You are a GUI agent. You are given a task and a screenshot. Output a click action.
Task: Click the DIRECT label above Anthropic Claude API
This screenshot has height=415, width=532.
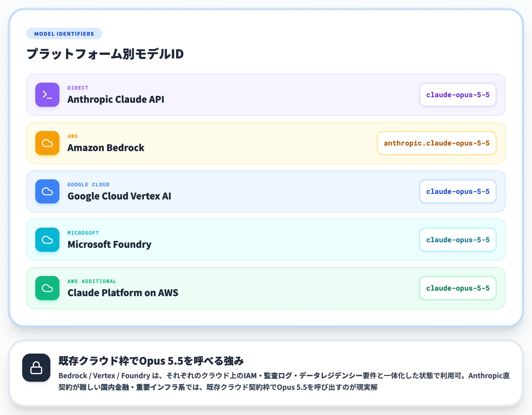coord(78,88)
